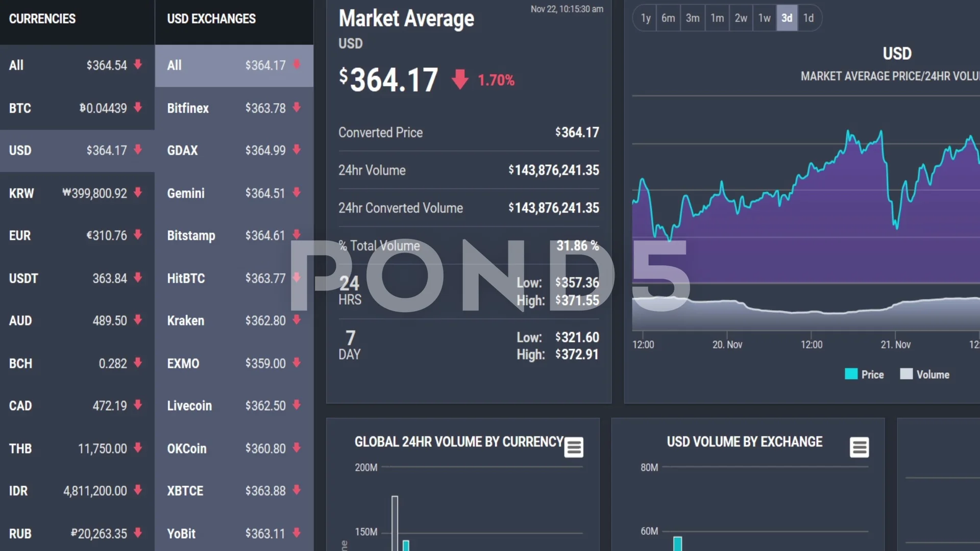Expand the 3m time range option
The image size is (980, 551).
pyautogui.click(x=693, y=18)
